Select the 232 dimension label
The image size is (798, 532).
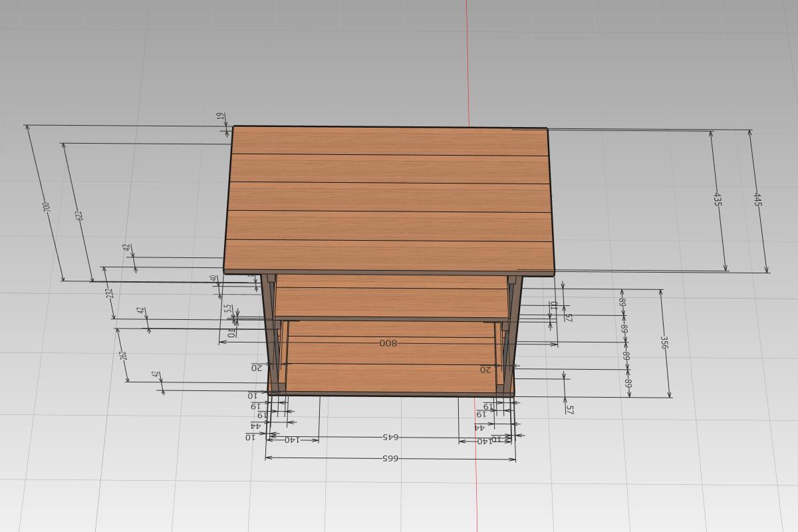click(x=110, y=293)
